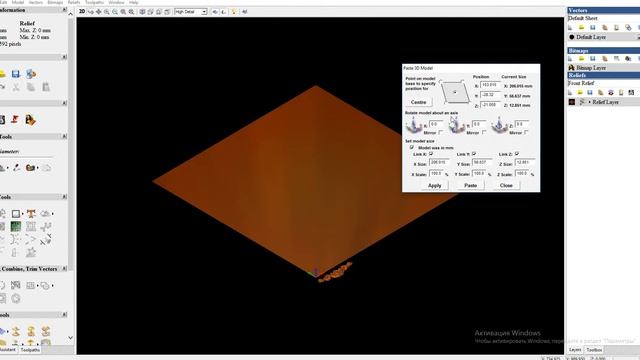This screenshot has height=360, width=640.
Task: Open the Model menu
Action: pyautogui.click(x=18, y=2)
